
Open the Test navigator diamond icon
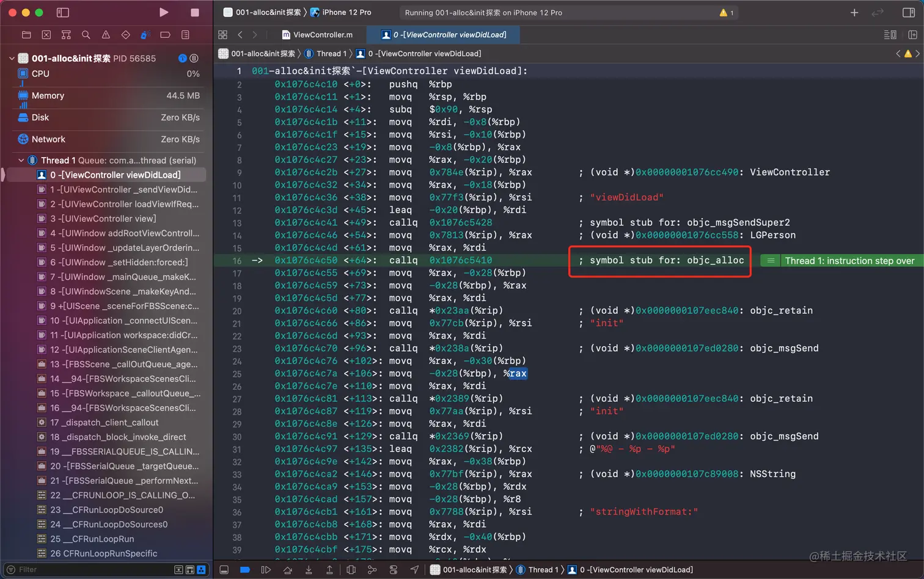point(126,35)
